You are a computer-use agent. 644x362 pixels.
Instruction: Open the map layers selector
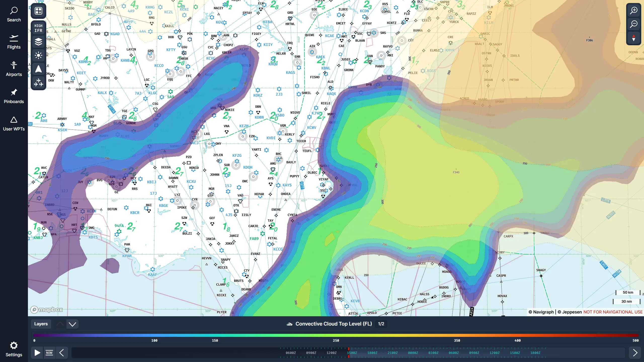38,42
